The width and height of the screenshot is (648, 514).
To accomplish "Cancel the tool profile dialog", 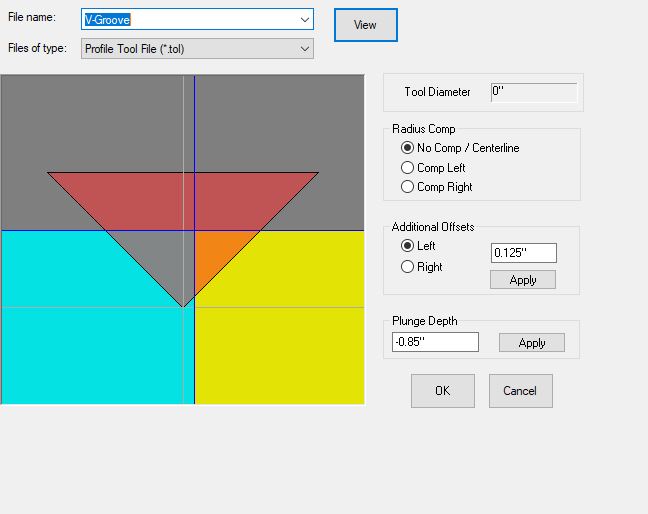I will (520, 391).
